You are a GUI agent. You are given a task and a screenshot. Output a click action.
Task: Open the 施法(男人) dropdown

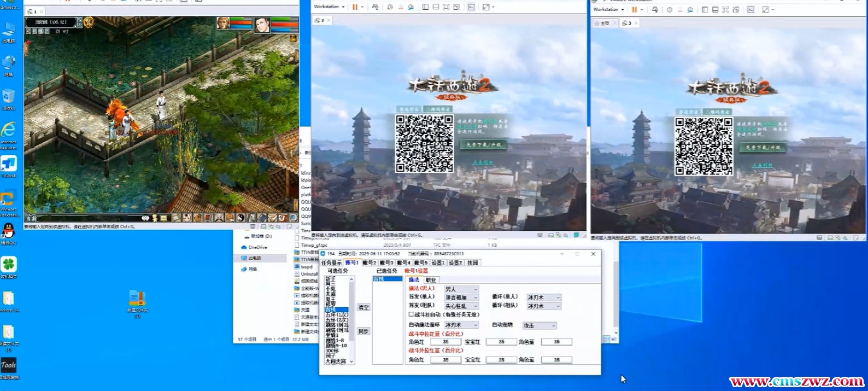click(x=461, y=289)
